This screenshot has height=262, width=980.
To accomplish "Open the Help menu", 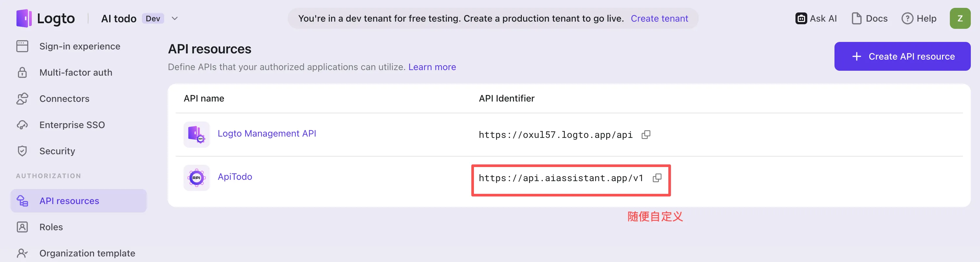I will (919, 18).
